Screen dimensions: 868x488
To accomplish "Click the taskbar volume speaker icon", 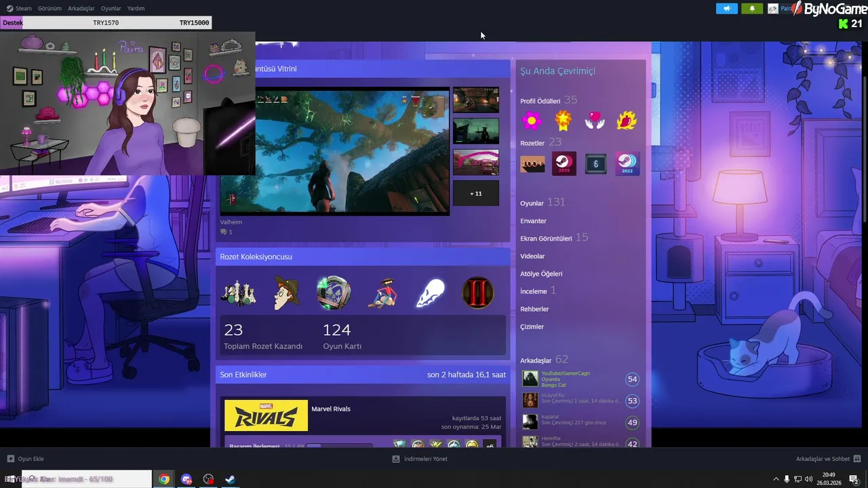I will 808,479.
